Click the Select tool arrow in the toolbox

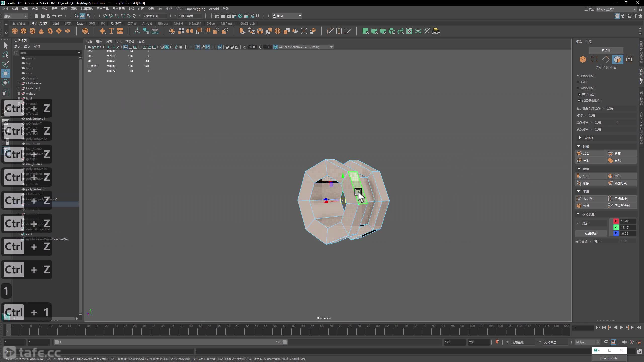6,46
